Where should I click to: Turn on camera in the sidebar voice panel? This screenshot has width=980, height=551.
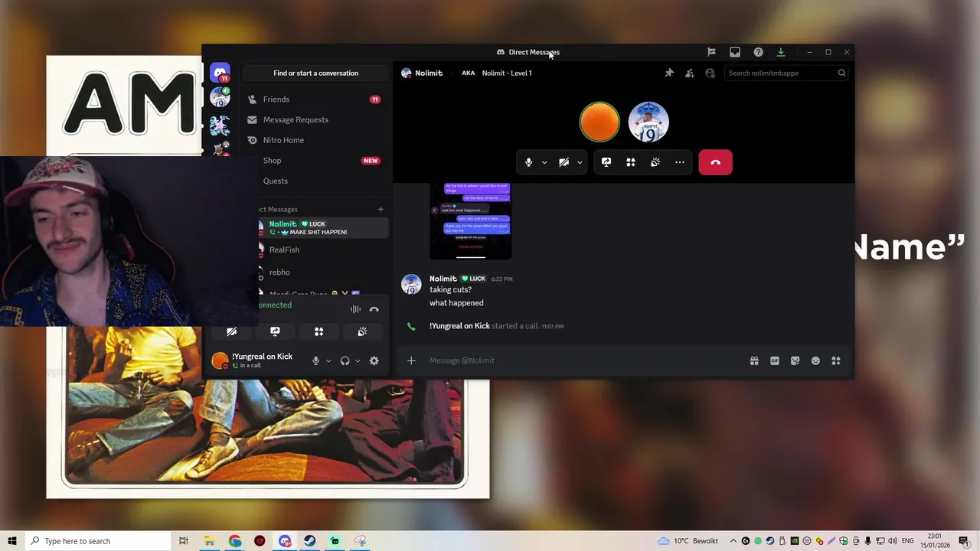tap(231, 331)
